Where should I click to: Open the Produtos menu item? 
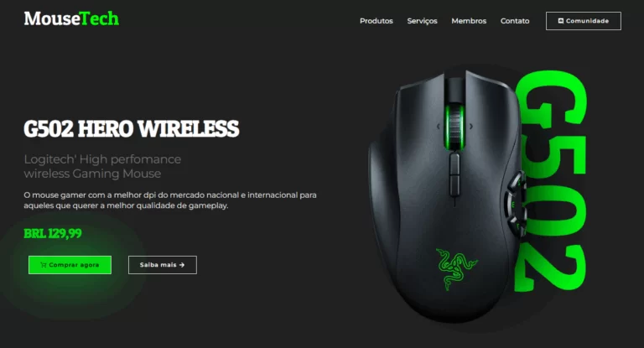coord(377,21)
